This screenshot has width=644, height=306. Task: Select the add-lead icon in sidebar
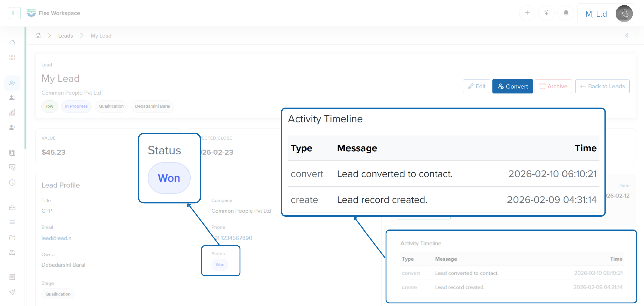12,83
